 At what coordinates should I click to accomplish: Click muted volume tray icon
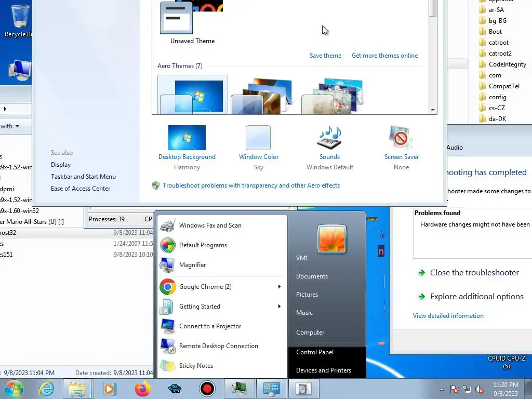coord(480,390)
